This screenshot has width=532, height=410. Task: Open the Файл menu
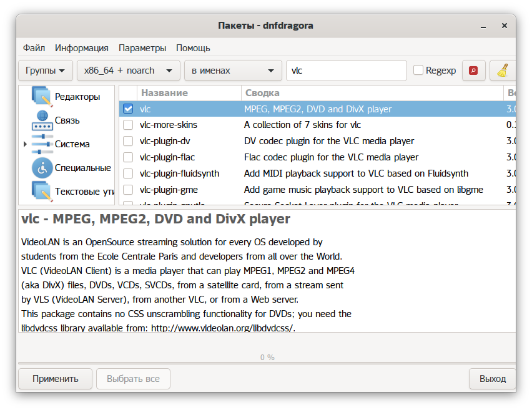click(x=34, y=48)
